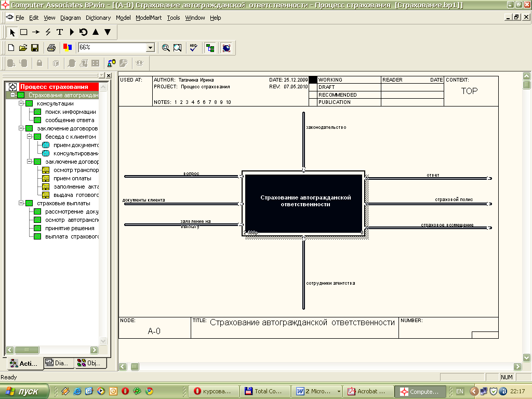
Task: Select the Activity Box tool
Action: pyautogui.click(x=24, y=32)
